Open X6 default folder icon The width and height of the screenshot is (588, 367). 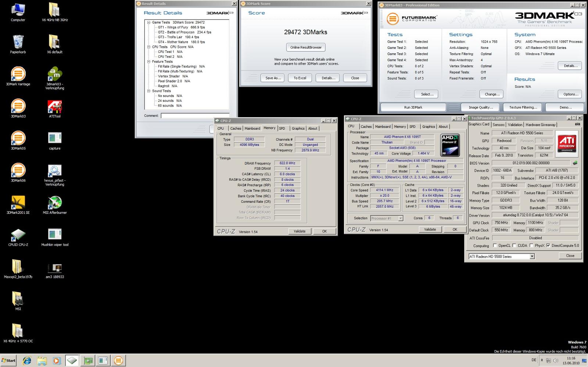click(x=54, y=44)
